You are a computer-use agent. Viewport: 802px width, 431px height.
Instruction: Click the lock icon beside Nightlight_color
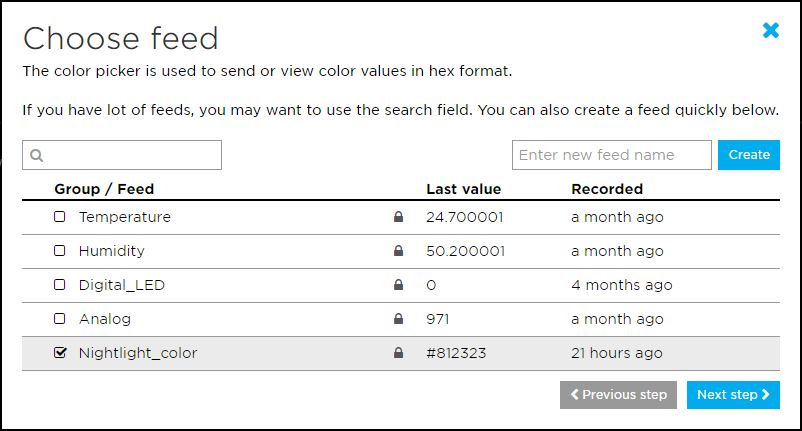399,353
